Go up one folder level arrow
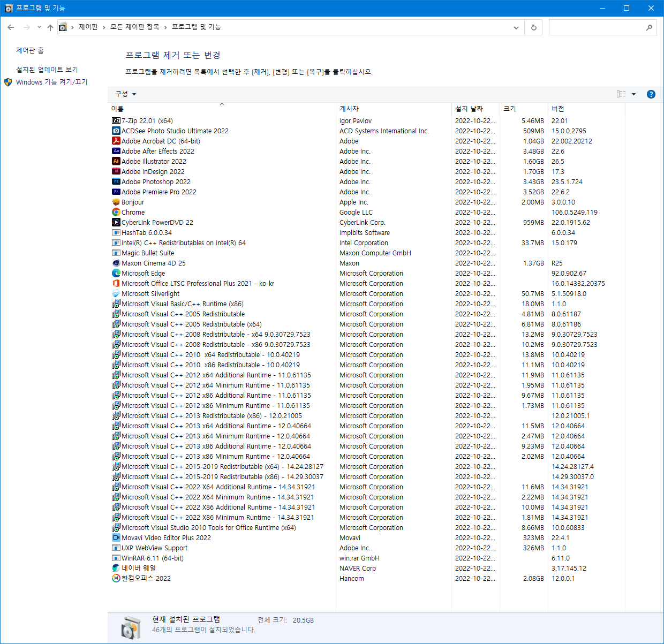Viewport: 664px width, 644px height. (50, 27)
